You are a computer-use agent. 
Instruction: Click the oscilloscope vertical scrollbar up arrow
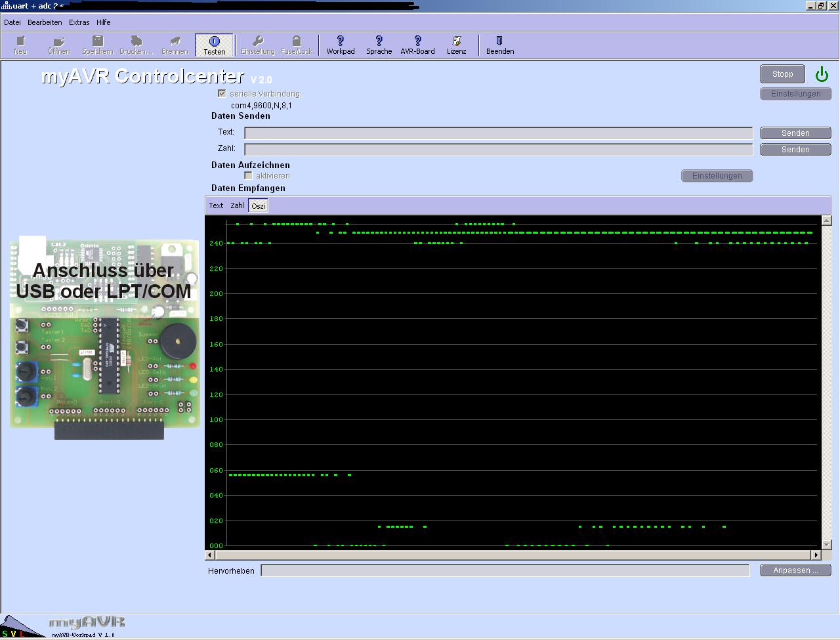coord(826,221)
